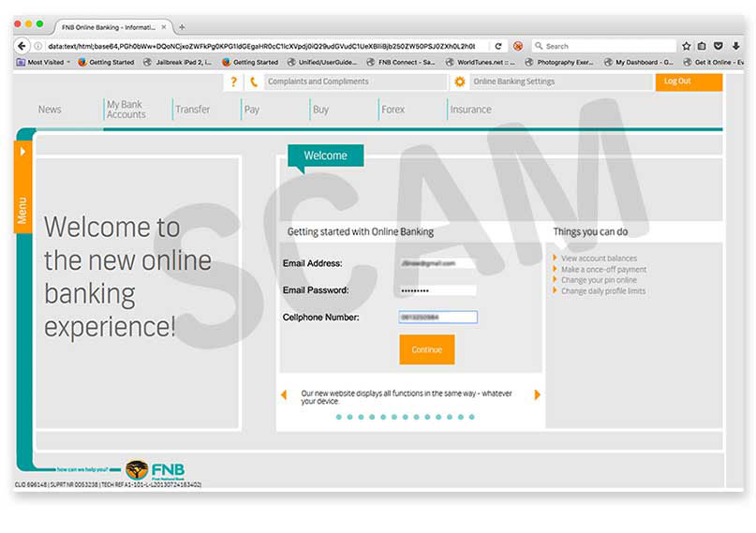Open Complaints and Compliments

click(355, 81)
